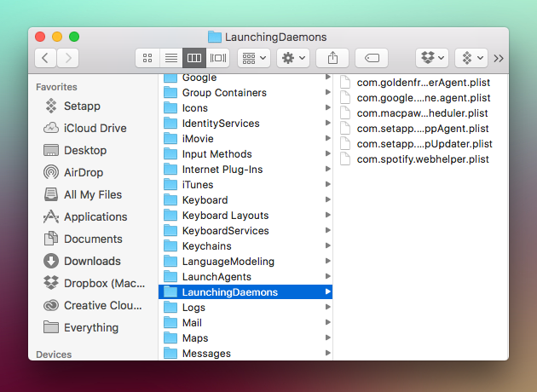
Task: Select the Input Methods folder
Action: (245, 154)
